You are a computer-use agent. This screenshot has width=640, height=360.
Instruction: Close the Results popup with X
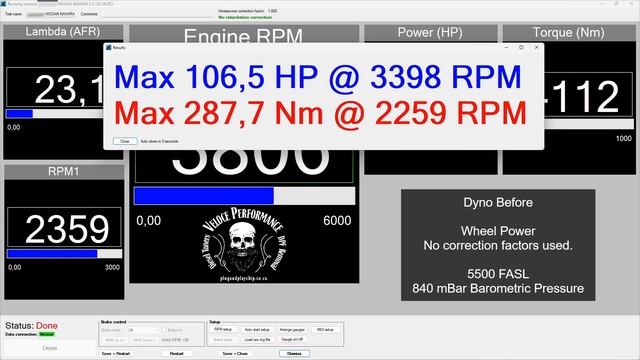pos(536,48)
